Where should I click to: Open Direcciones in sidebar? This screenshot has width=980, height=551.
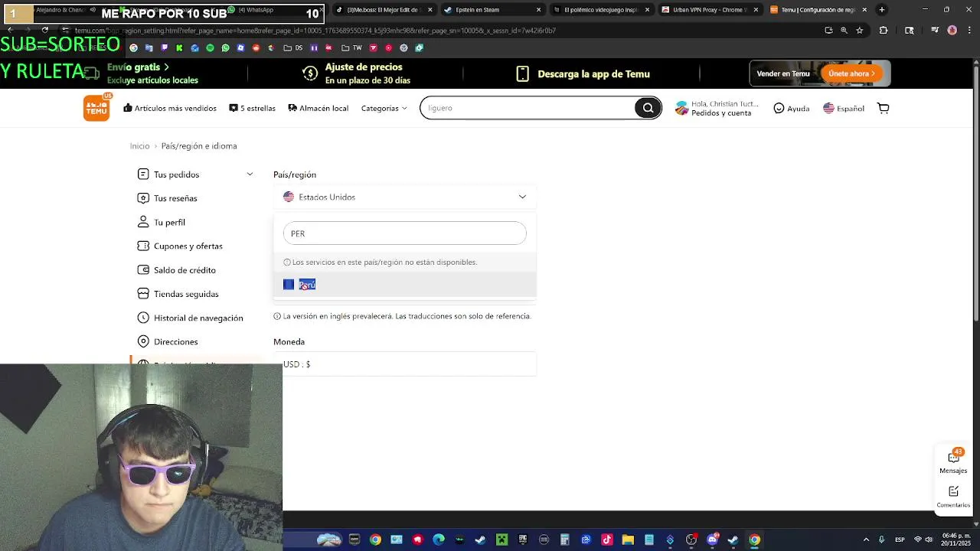168,342
